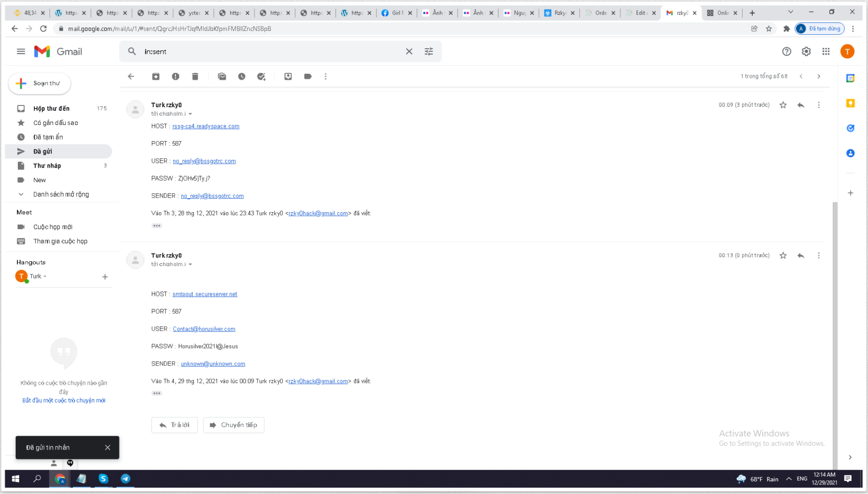This screenshot has width=868, height=494.
Task: Open Telegram from the Windows taskbar
Action: [x=125, y=479]
